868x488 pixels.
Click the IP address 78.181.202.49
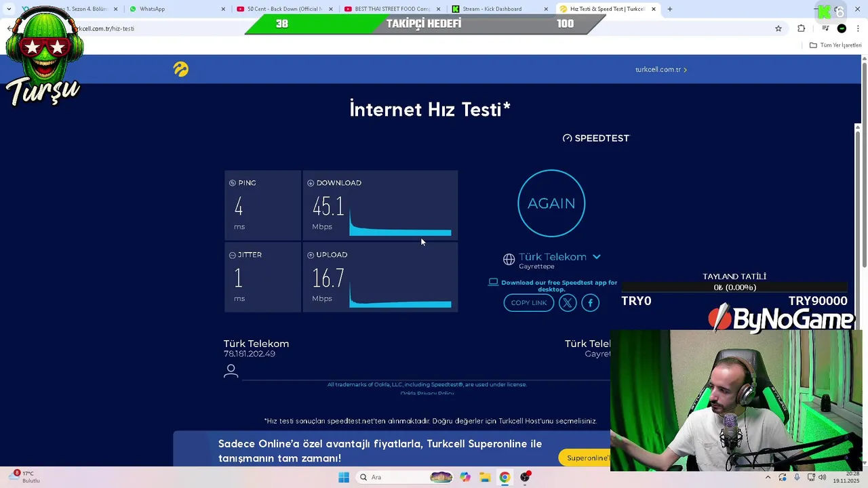click(x=250, y=354)
